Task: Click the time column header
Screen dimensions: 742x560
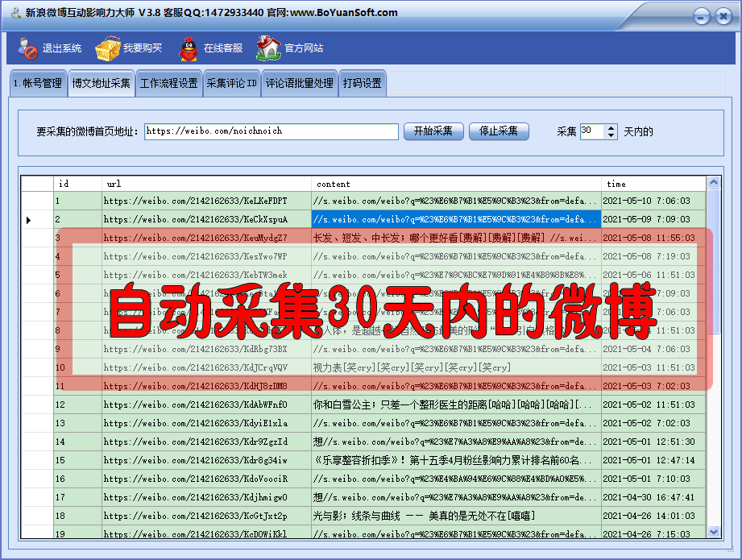Action: (x=653, y=184)
